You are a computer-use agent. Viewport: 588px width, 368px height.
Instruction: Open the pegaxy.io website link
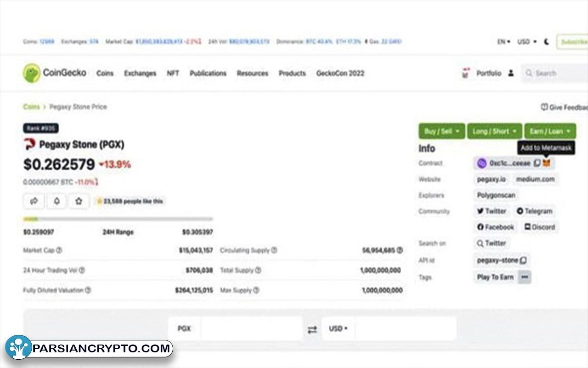point(492,179)
